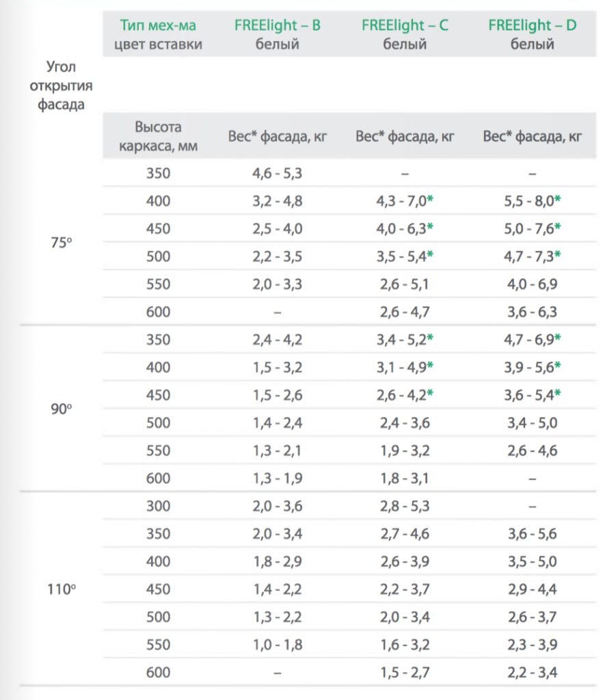Image resolution: width=607 pixels, height=700 pixels.
Task: Click the 75° angle row label
Action: click(61, 243)
